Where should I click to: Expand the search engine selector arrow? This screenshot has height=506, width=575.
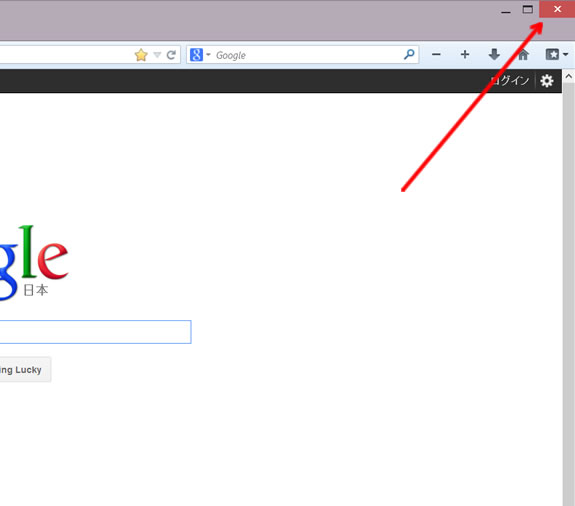(x=208, y=55)
